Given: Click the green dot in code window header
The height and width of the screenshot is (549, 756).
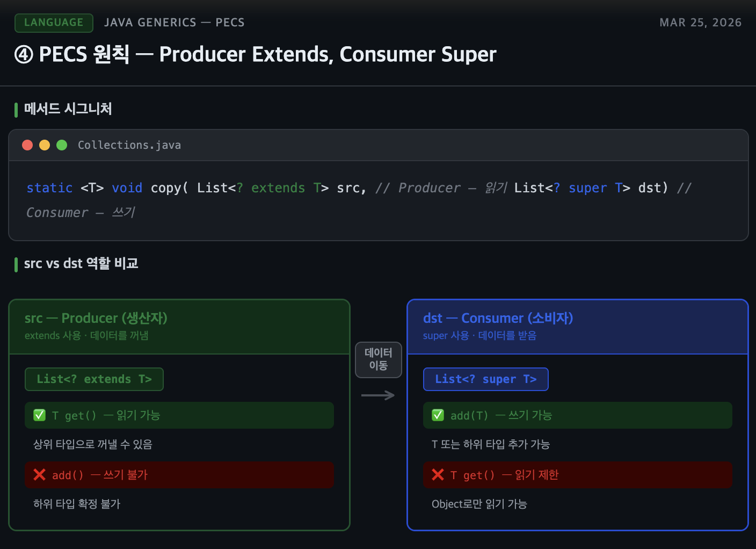Looking at the screenshot, I should 62,145.
